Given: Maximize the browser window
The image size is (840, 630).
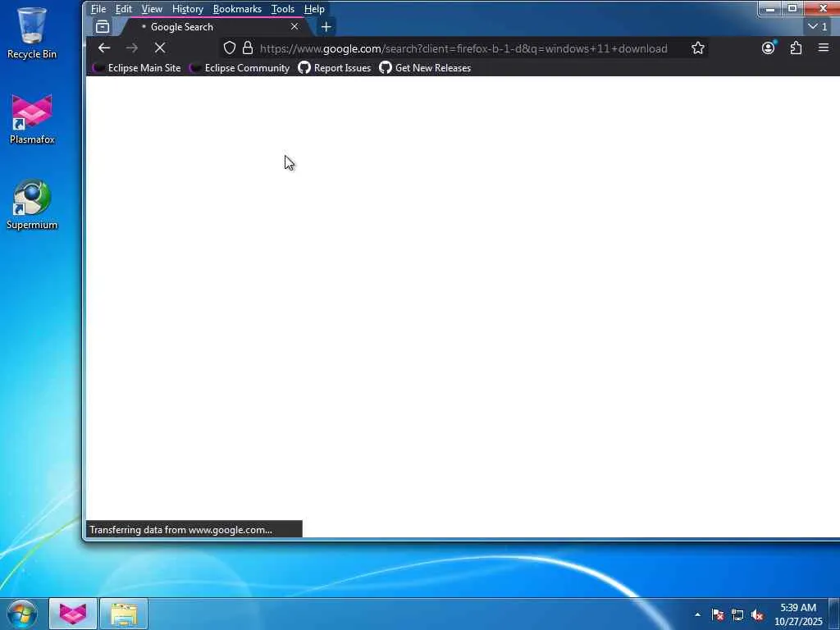Looking at the screenshot, I should pos(792,8).
